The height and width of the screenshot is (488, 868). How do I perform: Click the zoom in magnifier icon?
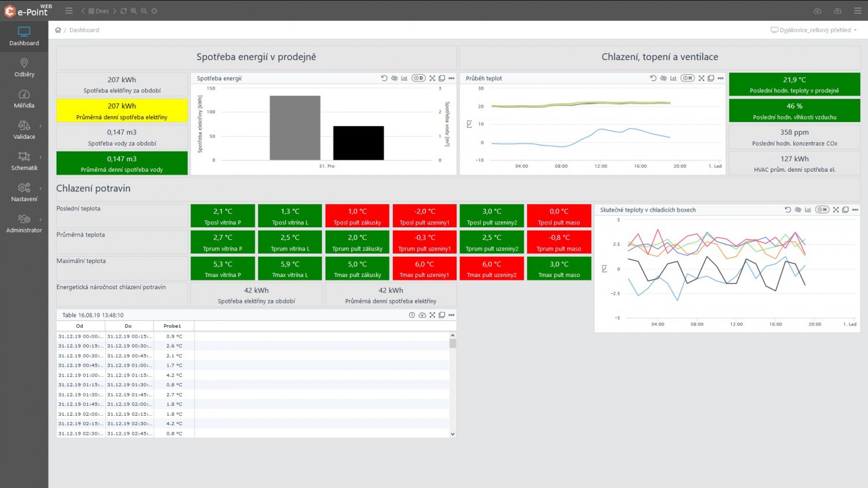(134, 10)
